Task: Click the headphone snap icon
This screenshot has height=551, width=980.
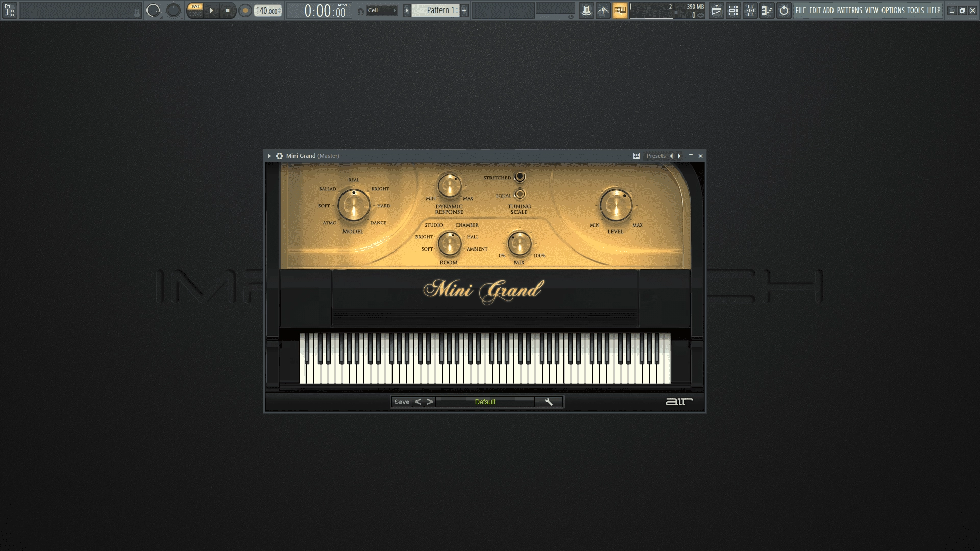Action: 361,11
